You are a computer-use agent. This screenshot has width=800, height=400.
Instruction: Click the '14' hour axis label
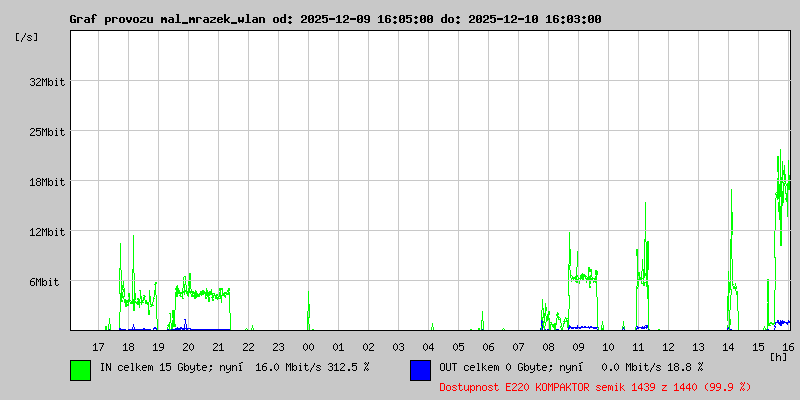728,347
